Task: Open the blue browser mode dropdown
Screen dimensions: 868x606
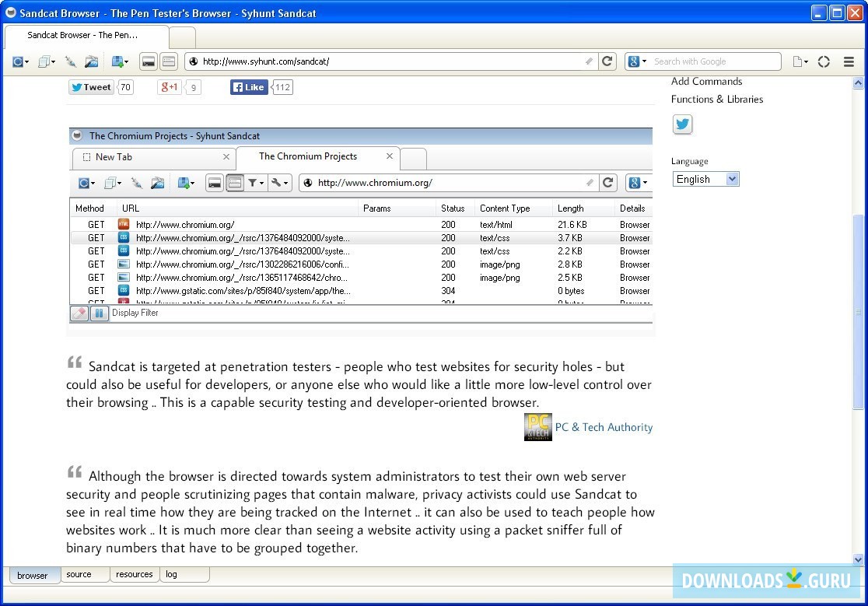Action: click(19, 61)
